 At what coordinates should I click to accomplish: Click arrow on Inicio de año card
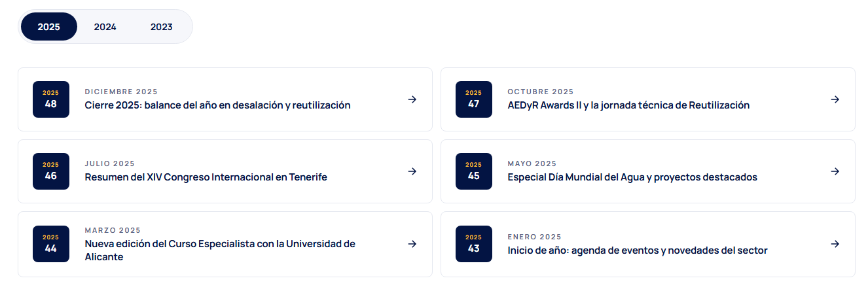tap(835, 244)
